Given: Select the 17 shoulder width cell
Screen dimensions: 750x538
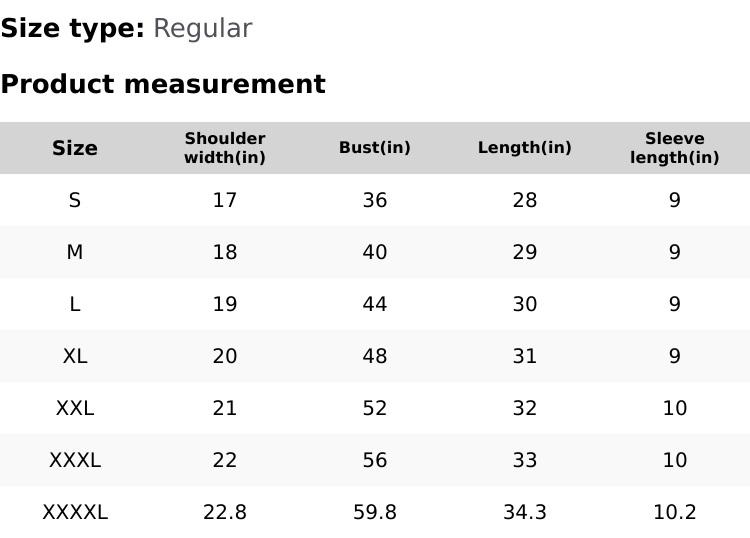Looking at the screenshot, I should pyautogui.click(x=225, y=200).
